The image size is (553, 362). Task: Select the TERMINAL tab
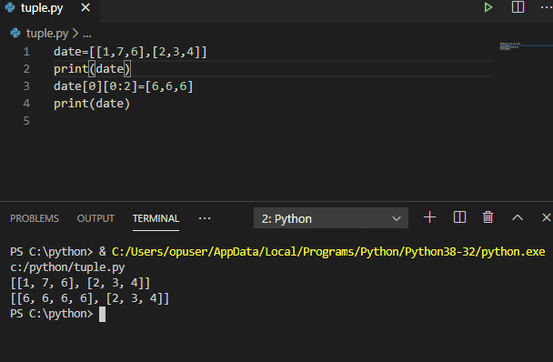(x=156, y=218)
